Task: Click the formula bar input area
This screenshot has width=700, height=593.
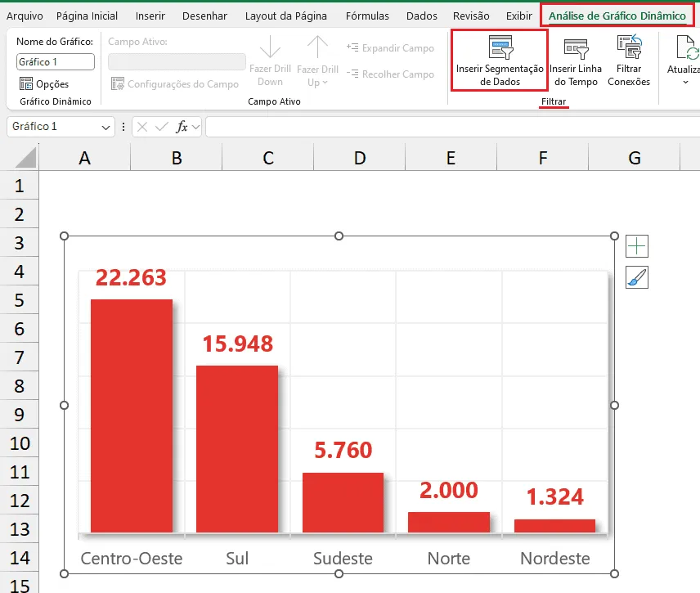Action: tap(453, 128)
